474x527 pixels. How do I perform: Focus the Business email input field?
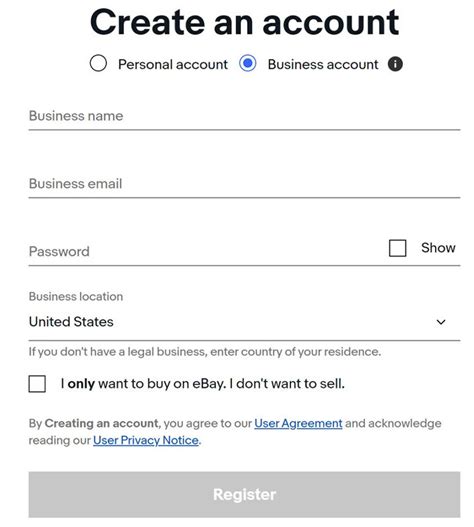tap(244, 184)
